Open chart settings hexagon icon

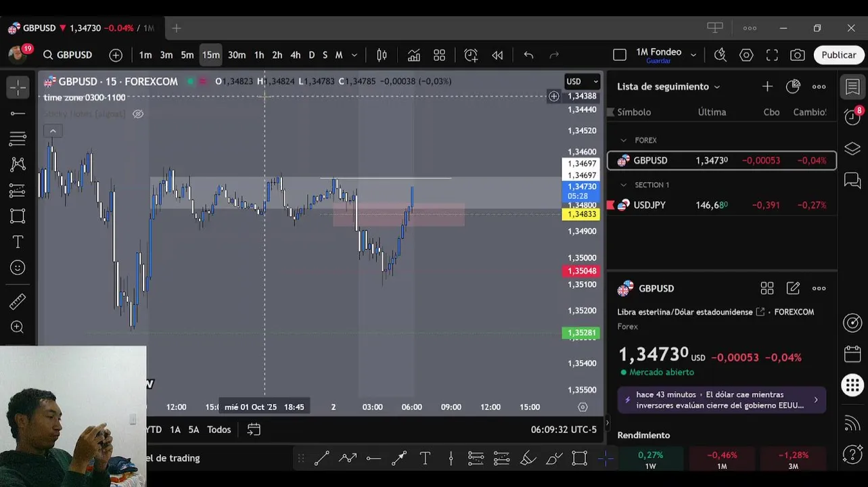[746, 55]
